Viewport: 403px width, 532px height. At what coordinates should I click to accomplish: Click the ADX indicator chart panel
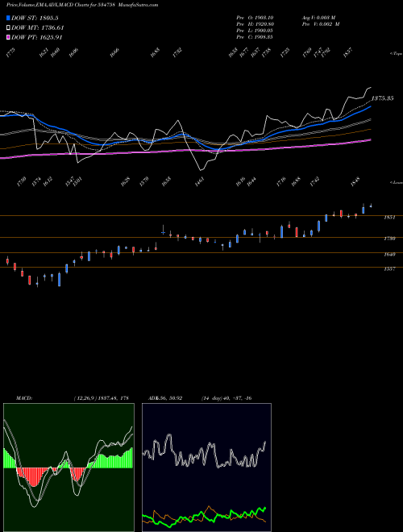(x=206, y=468)
